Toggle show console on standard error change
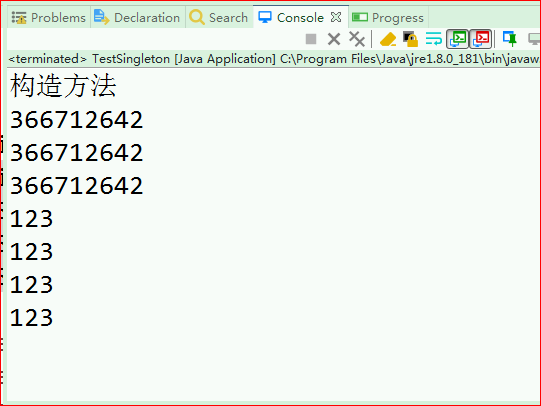This screenshot has height=406, width=541. 481,39
